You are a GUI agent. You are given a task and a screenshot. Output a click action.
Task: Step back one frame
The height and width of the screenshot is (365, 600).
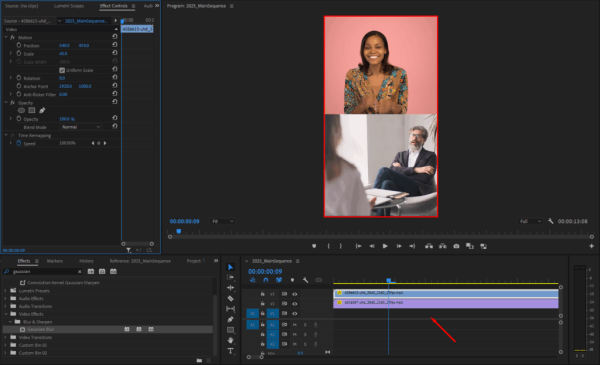pyautogui.click(x=372, y=246)
